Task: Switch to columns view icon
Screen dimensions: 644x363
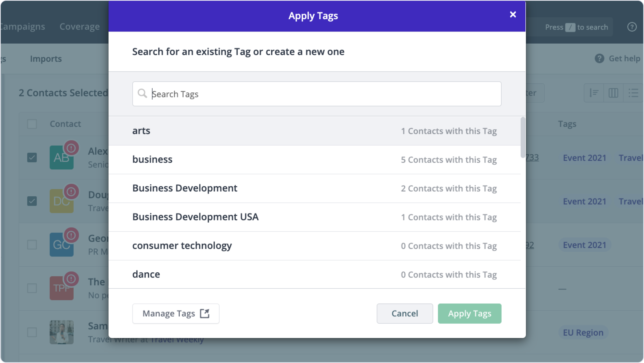Action: point(613,93)
